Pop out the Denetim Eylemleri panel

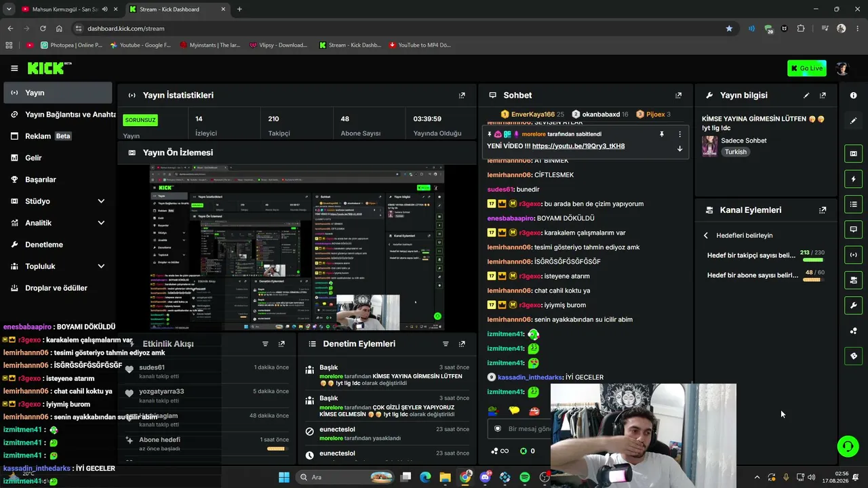(462, 344)
